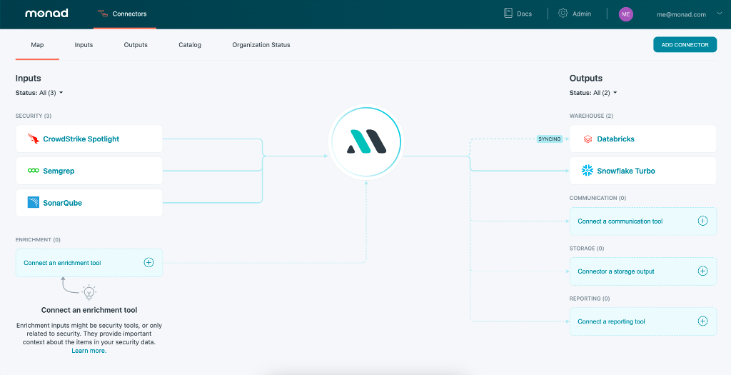Open the SonarQube connector

(89, 203)
